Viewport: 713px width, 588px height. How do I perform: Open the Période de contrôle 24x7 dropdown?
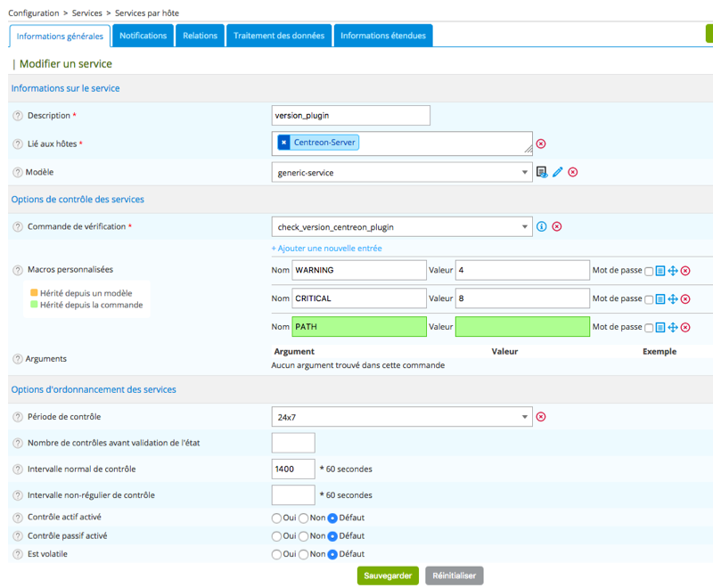401,417
